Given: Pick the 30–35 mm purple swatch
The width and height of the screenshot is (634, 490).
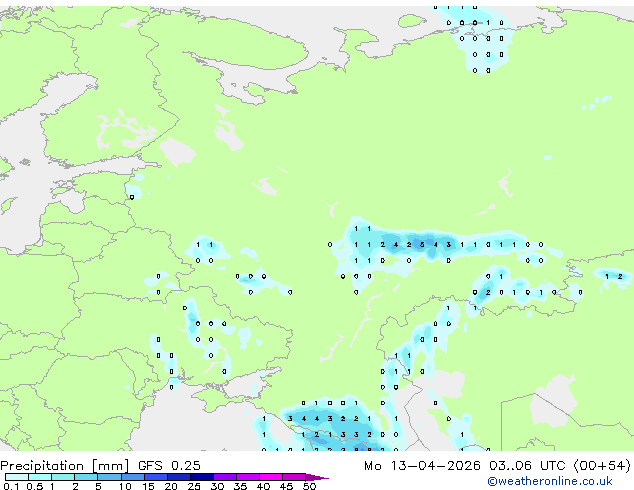Looking at the screenshot, I should 224,477.
